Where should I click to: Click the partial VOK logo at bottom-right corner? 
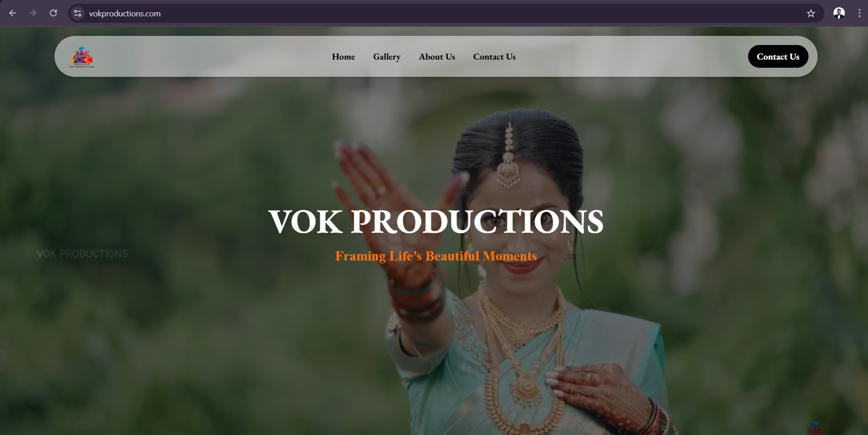pyautogui.click(x=814, y=428)
